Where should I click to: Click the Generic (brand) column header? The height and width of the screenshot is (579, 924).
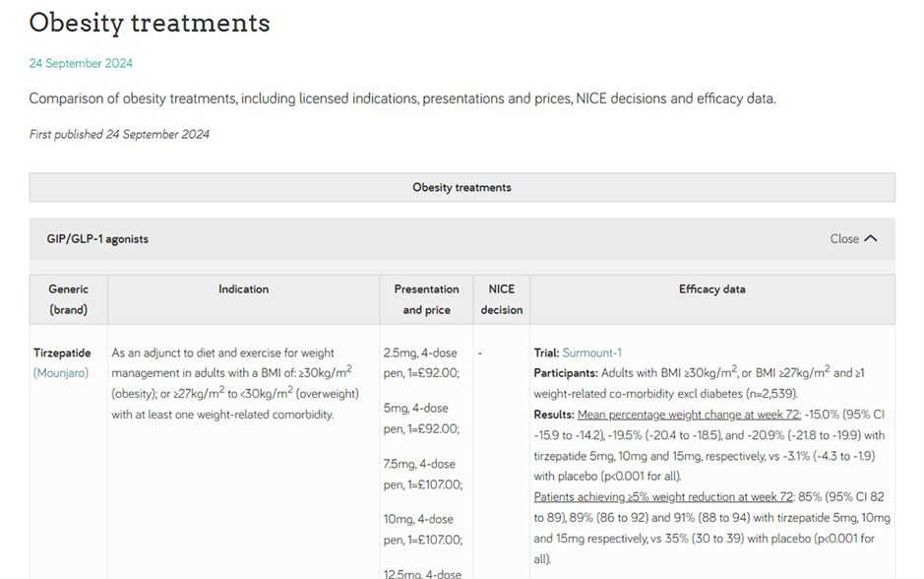click(68, 299)
